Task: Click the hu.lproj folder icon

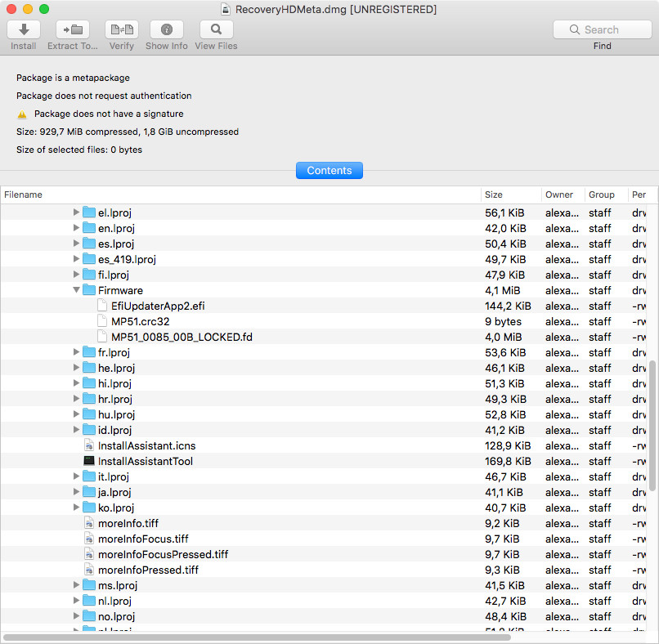Action: 89,414
